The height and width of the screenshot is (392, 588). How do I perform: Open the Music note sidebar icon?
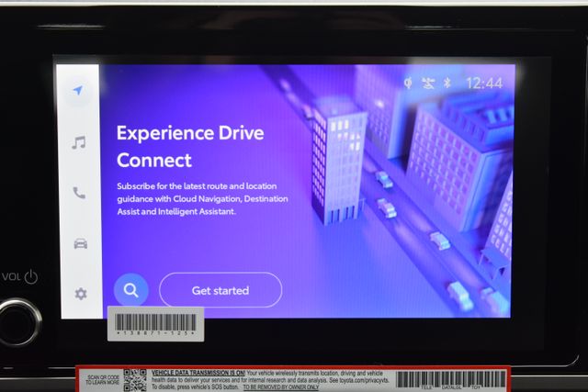(x=79, y=142)
